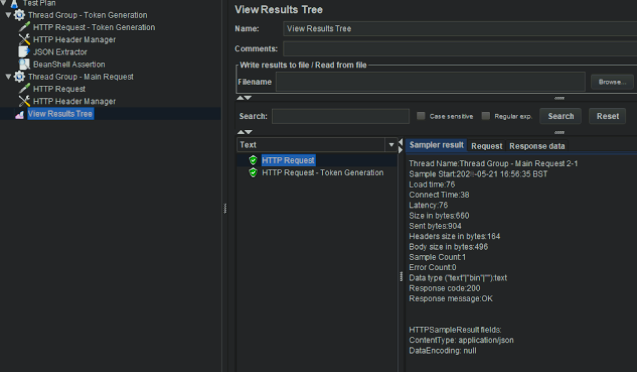637x372 pixels.
Task: Click the green shield icon of the HTTP Request result
Action: tap(253, 160)
